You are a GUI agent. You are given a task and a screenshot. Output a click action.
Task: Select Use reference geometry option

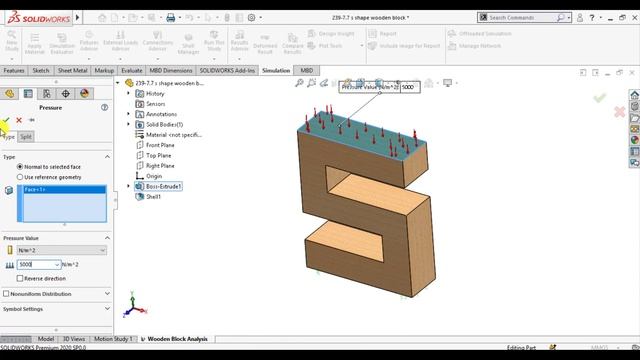(20, 177)
